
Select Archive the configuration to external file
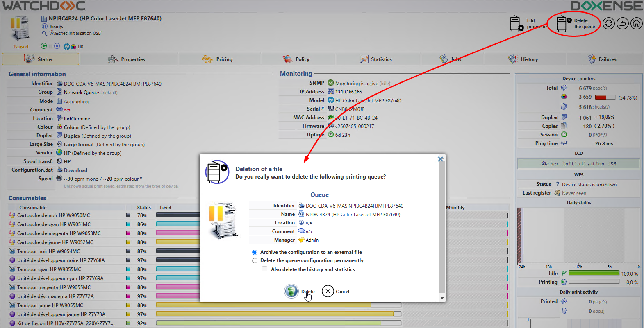pos(255,252)
